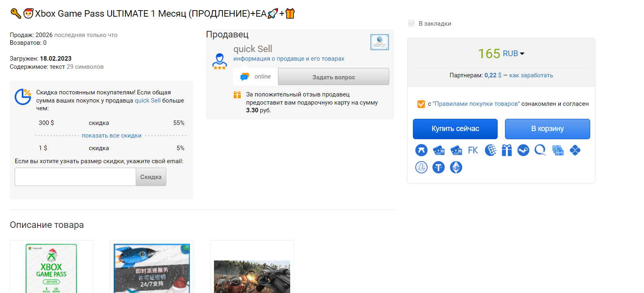Open the game screenshot thumbnail
This screenshot has height=293, width=644.
pos(252,277)
